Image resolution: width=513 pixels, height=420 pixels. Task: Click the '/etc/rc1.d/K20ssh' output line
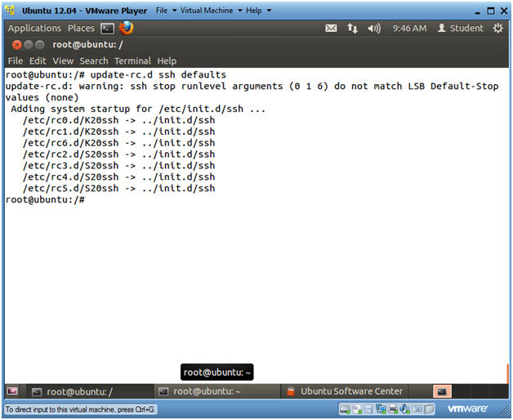118,132
